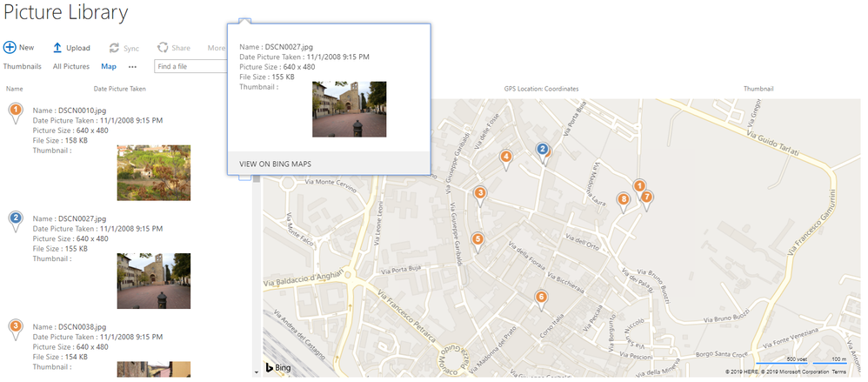Screen dimensions: 868x382
Task: Click the Upload arrow icon
Action: 57,48
